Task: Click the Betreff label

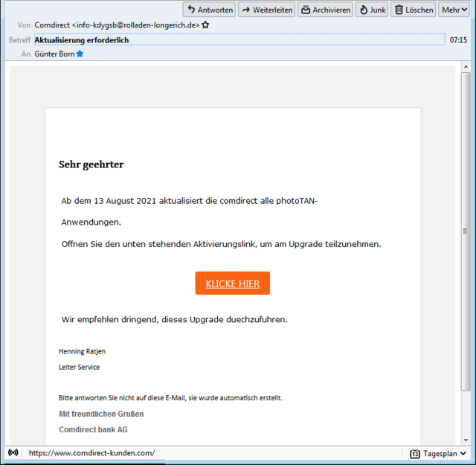Action: coord(20,40)
